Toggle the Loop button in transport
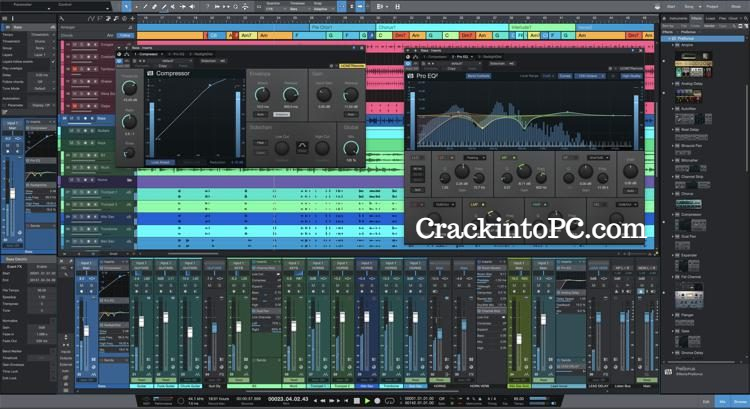The width and height of the screenshot is (750, 409). 389,400
